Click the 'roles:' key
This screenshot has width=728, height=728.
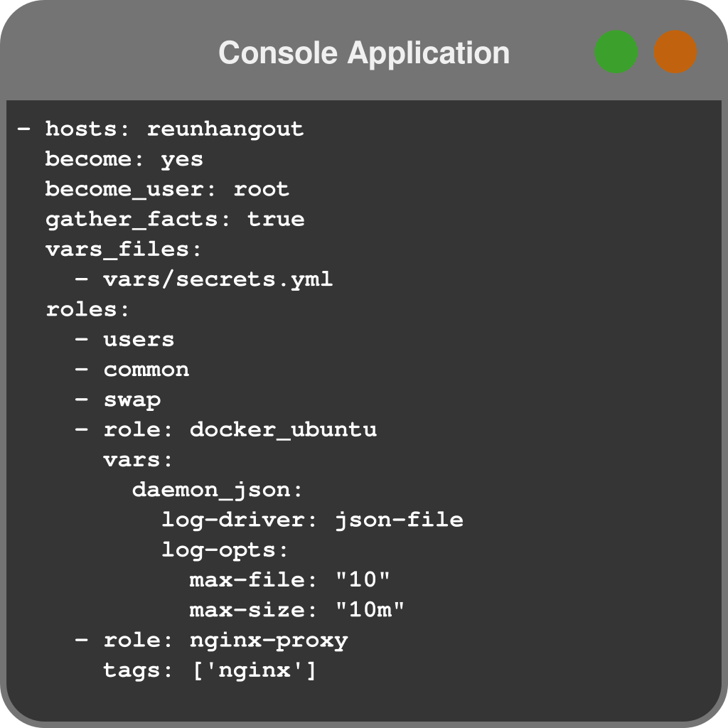pyautogui.click(x=87, y=310)
